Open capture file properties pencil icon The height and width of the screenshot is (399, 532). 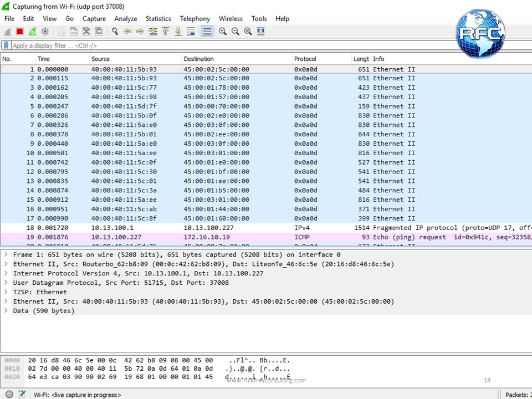click(22, 394)
